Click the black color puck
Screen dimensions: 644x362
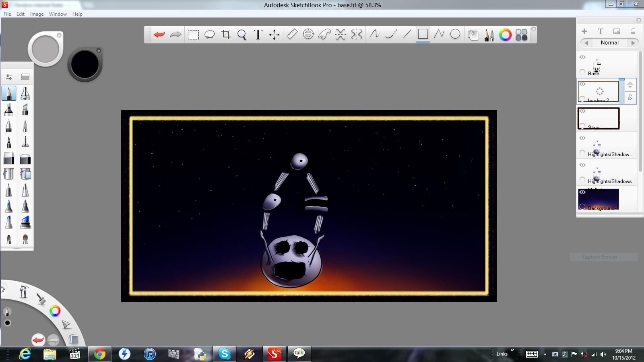[x=85, y=64]
